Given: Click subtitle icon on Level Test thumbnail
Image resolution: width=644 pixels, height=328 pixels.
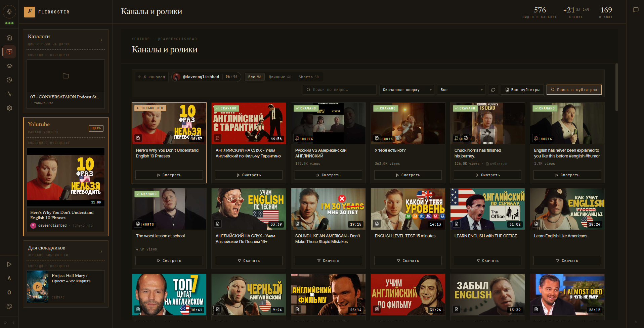Looking at the screenshot, I should [377, 224].
